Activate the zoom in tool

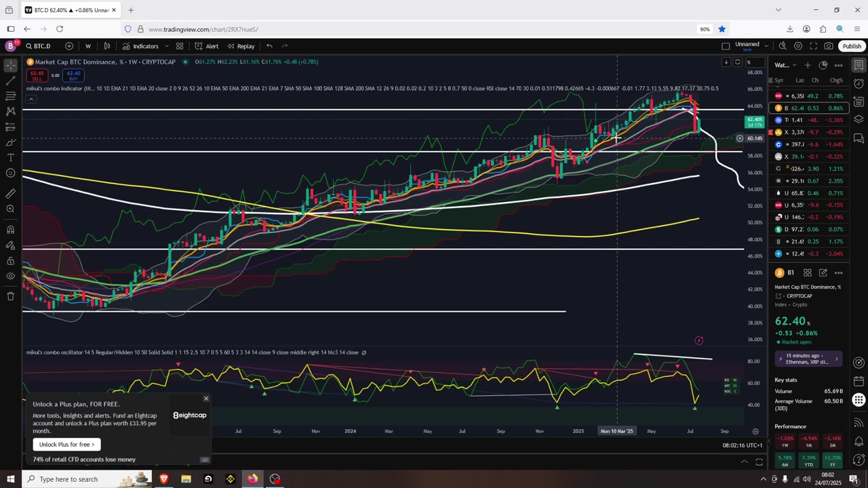(10, 209)
